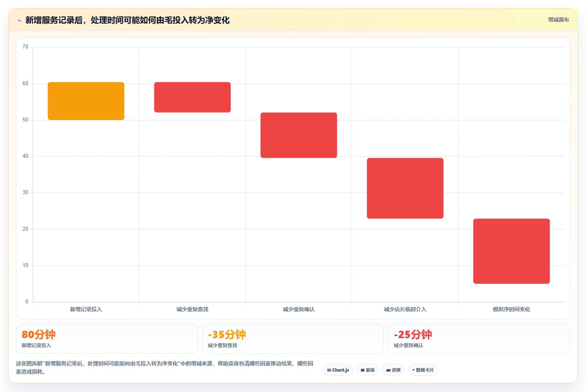Click the 增减瀑布 label in header
This screenshot has height=392, width=586.
click(558, 20)
